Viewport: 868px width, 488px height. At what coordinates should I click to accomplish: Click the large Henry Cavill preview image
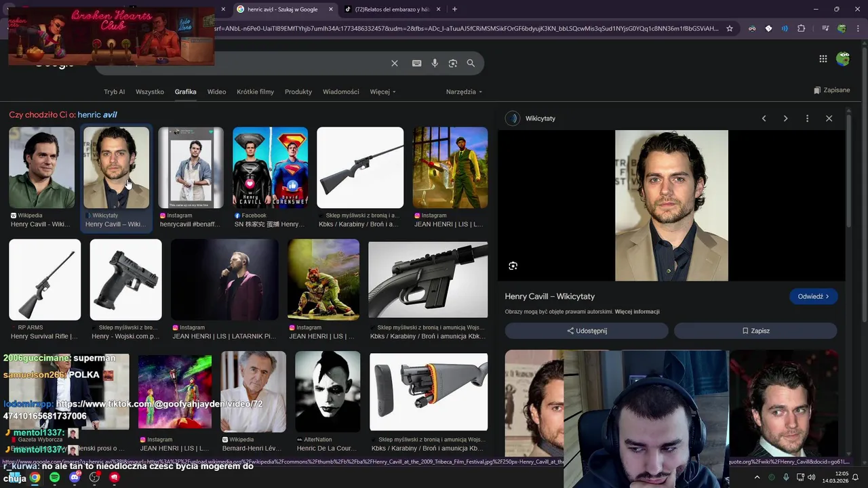[x=671, y=205]
